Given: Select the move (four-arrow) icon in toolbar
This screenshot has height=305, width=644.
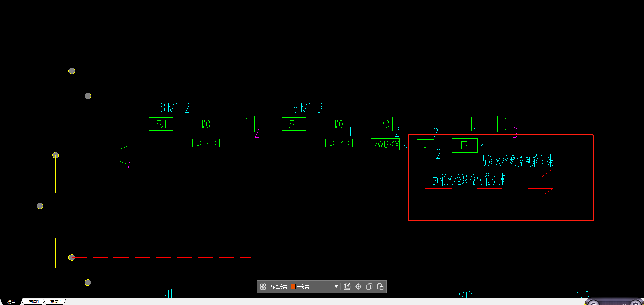Looking at the screenshot, I should point(358,287).
